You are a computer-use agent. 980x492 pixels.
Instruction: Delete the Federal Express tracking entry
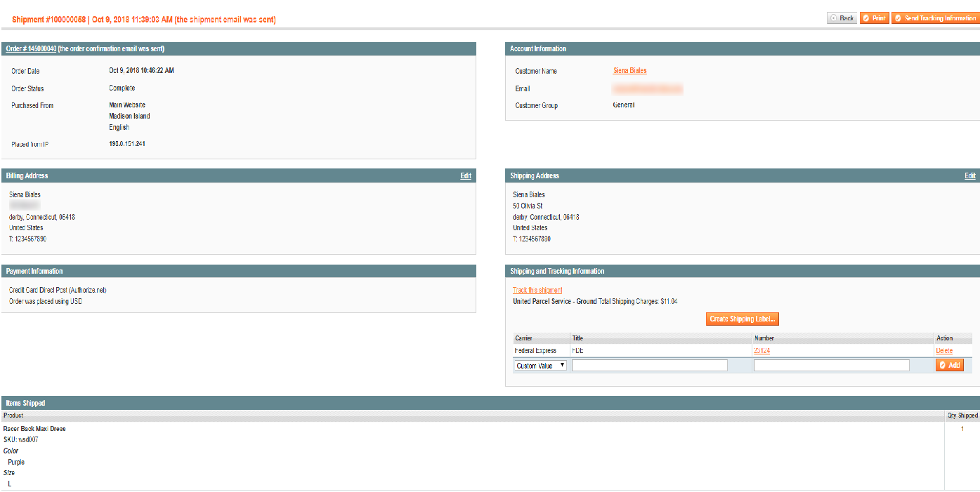[x=944, y=351]
